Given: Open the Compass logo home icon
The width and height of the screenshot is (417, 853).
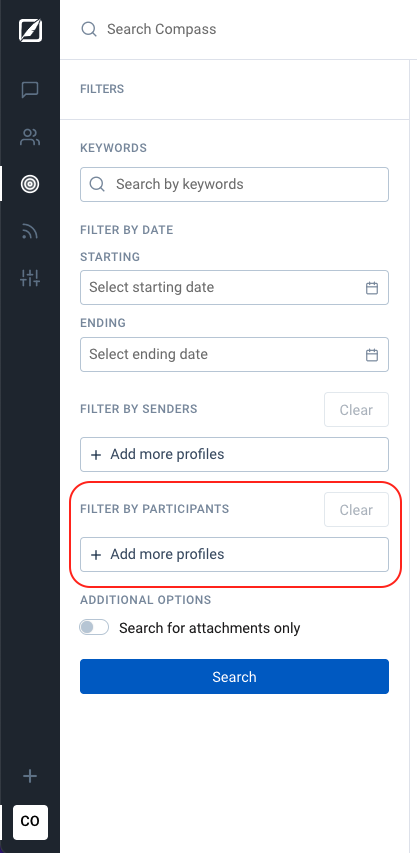Looking at the screenshot, I should (x=30, y=30).
